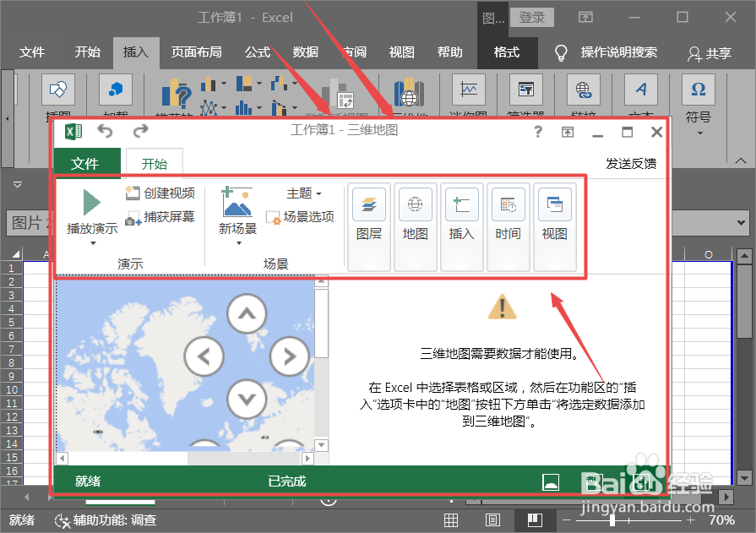This screenshot has height=533, width=756.
Task: Open Scene Options (场景选项)
Action: pos(300,217)
